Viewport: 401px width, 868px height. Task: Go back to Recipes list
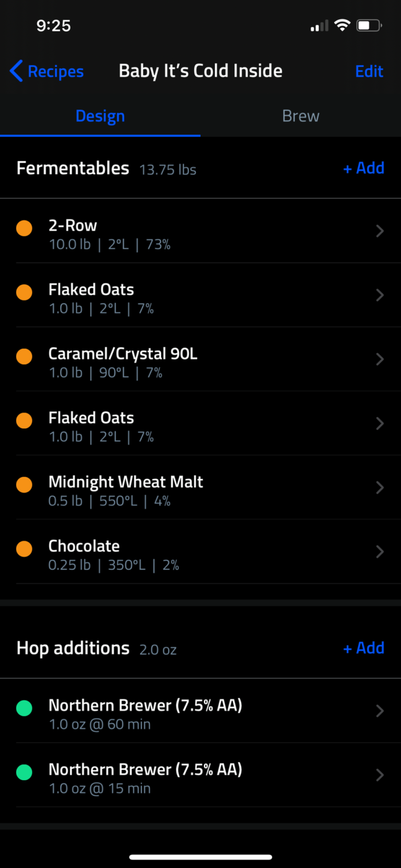pyautogui.click(x=55, y=72)
